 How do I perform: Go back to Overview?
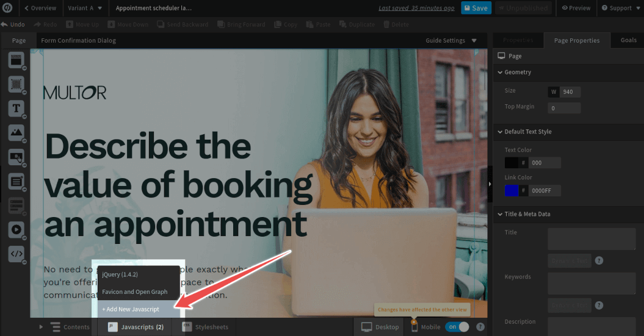point(40,8)
